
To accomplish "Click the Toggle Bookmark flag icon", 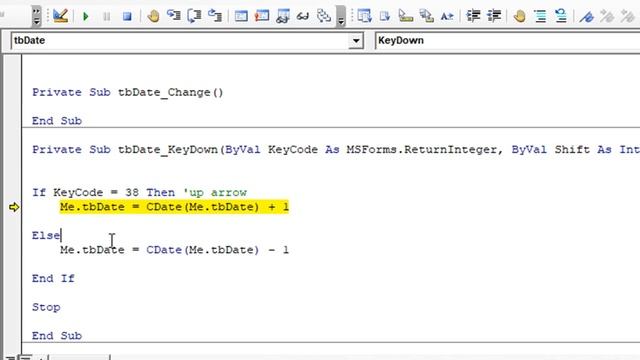I will coord(587,16).
